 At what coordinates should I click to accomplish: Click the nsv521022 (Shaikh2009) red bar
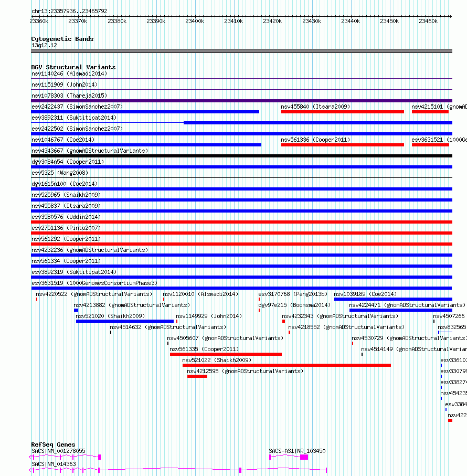point(286,365)
